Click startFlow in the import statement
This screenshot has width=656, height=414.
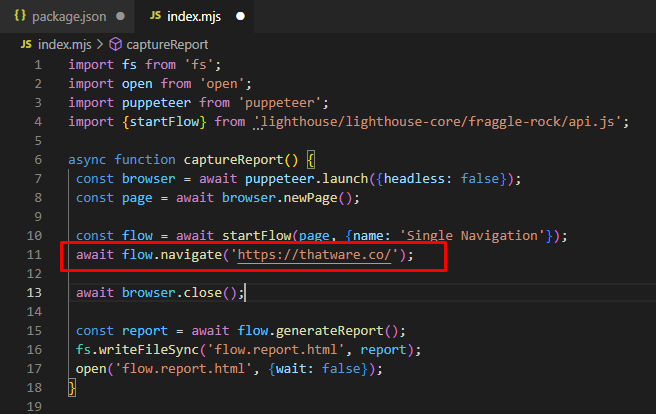164,122
